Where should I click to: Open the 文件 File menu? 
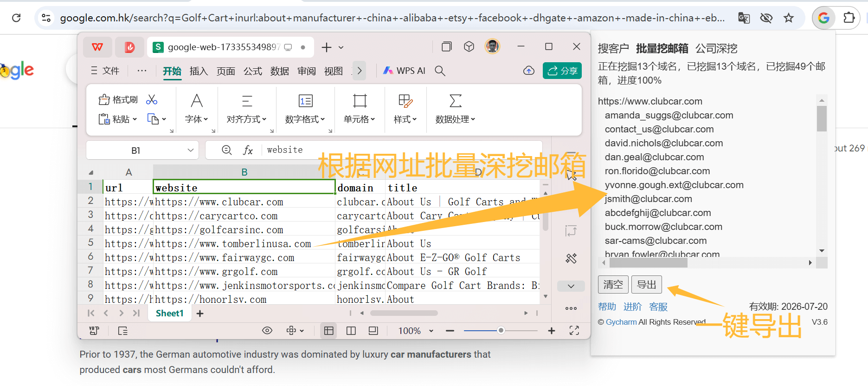[x=105, y=71]
